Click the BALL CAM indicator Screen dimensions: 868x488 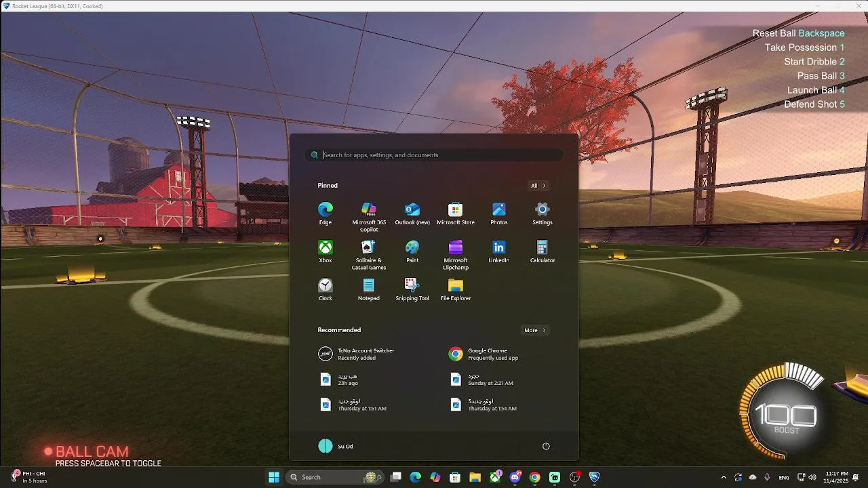tap(86, 451)
